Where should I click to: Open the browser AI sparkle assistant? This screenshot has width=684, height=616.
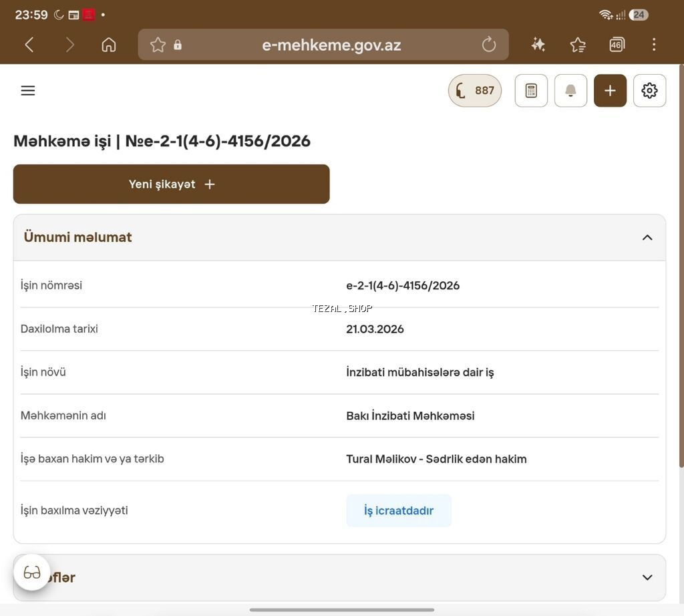538,45
